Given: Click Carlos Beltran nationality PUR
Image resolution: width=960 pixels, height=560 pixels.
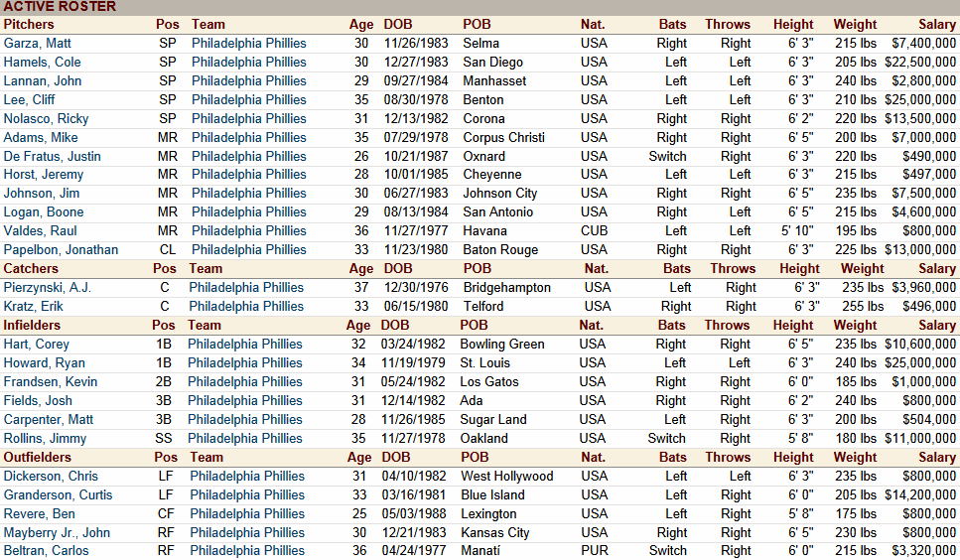Looking at the screenshot, I should (595, 551).
